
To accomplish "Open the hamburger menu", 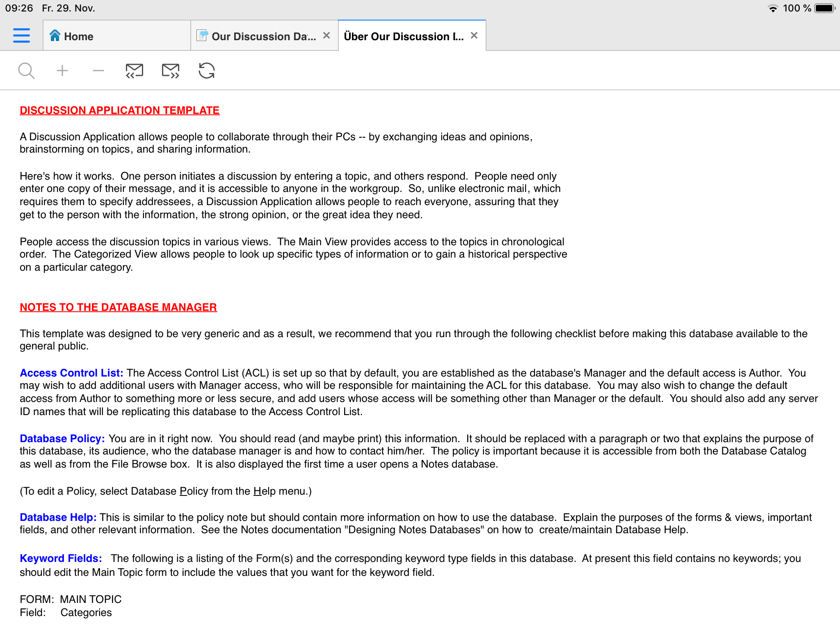I will 21,36.
